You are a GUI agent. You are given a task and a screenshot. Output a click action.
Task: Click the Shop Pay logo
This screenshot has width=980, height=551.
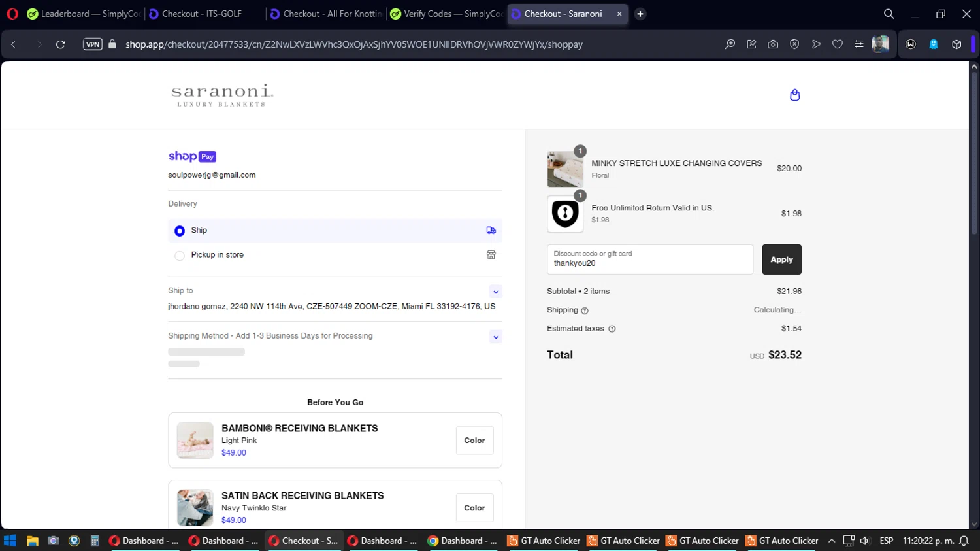point(192,156)
